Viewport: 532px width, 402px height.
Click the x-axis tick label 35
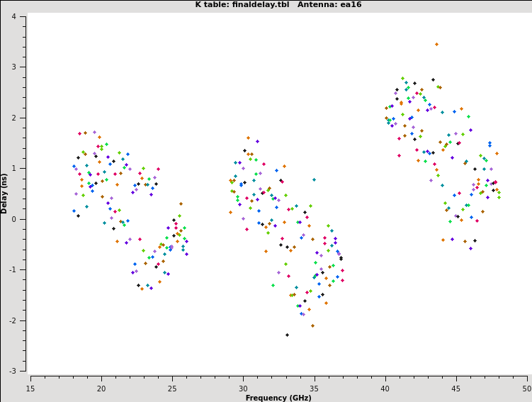click(x=314, y=389)
